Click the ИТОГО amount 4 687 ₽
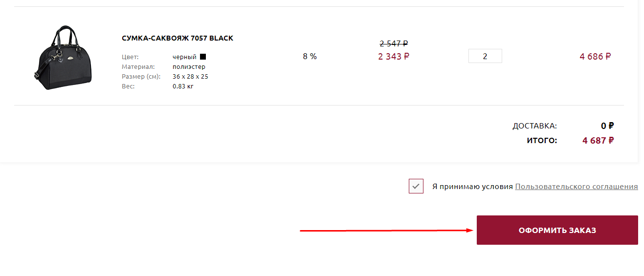644x276 pixels. [x=598, y=140]
